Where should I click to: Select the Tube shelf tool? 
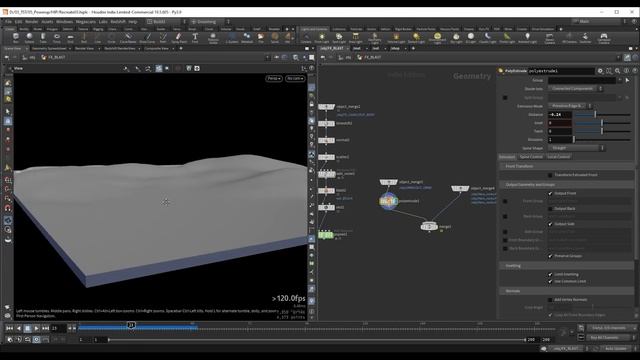[43, 38]
